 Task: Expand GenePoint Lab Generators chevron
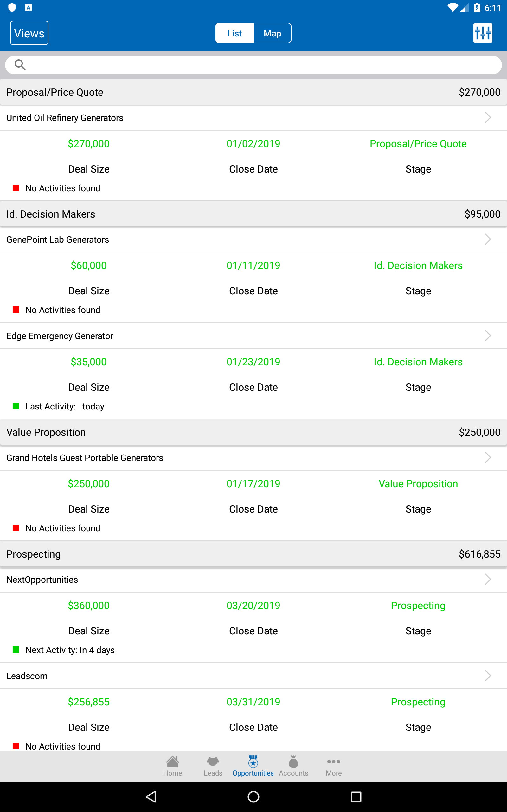click(x=488, y=239)
